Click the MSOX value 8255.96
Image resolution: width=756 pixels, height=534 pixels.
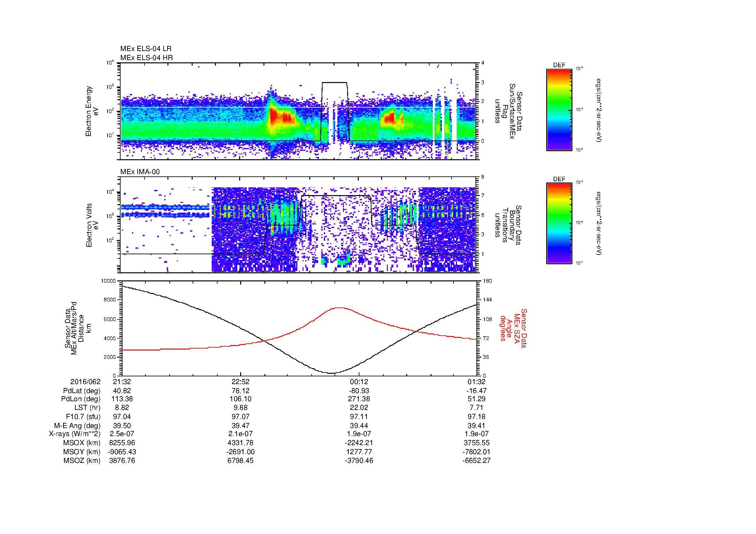point(122,443)
